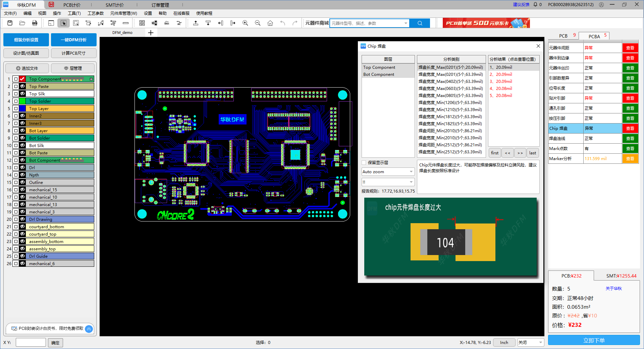Viewport: 644px width, 349px height.
Task: Switch to the PCB results tab
Action: pos(563,36)
